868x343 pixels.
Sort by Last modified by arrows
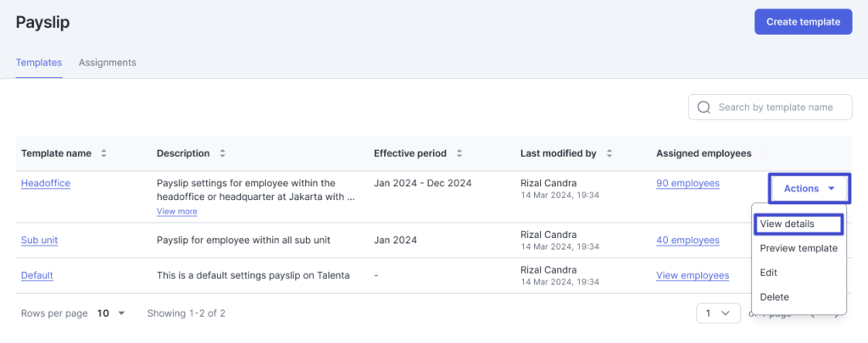(x=609, y=153)
